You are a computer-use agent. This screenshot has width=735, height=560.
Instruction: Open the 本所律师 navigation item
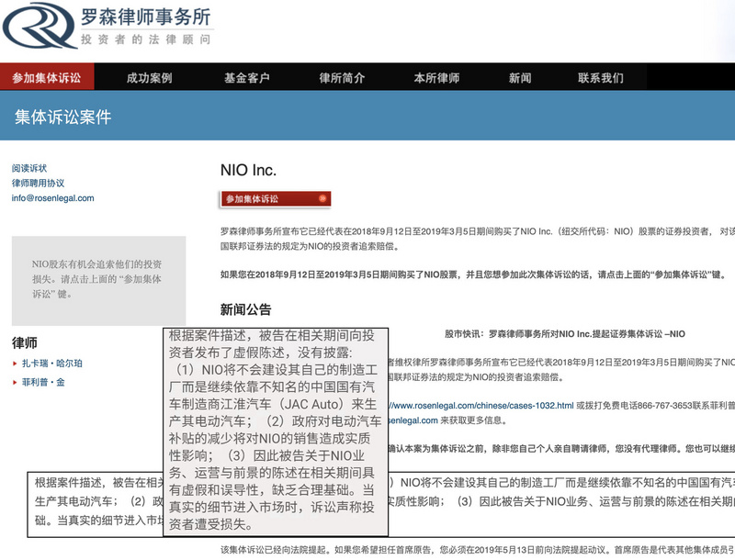pyautogui.click(x=437, y=78)
